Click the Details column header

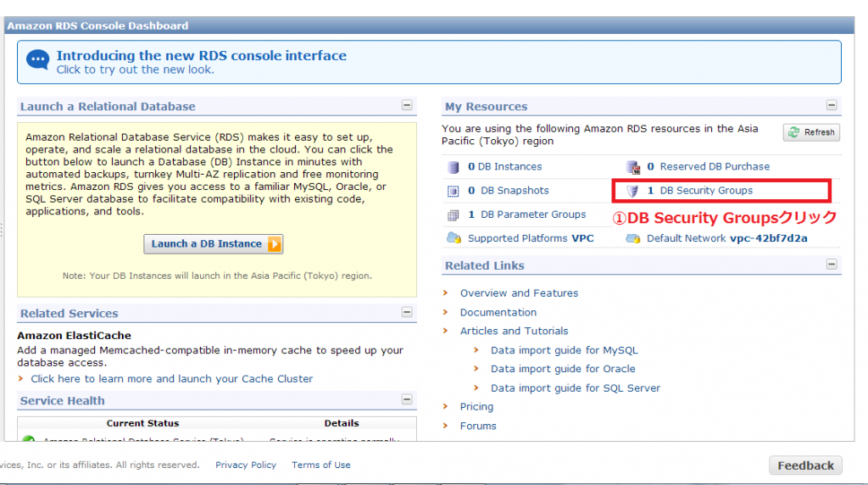[342, 423]
